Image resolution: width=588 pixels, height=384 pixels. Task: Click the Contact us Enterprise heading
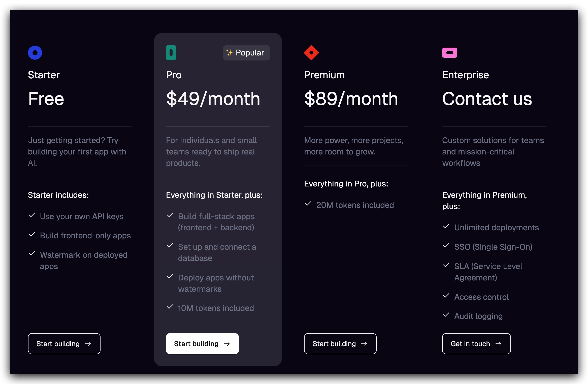[x=487, y=99]
